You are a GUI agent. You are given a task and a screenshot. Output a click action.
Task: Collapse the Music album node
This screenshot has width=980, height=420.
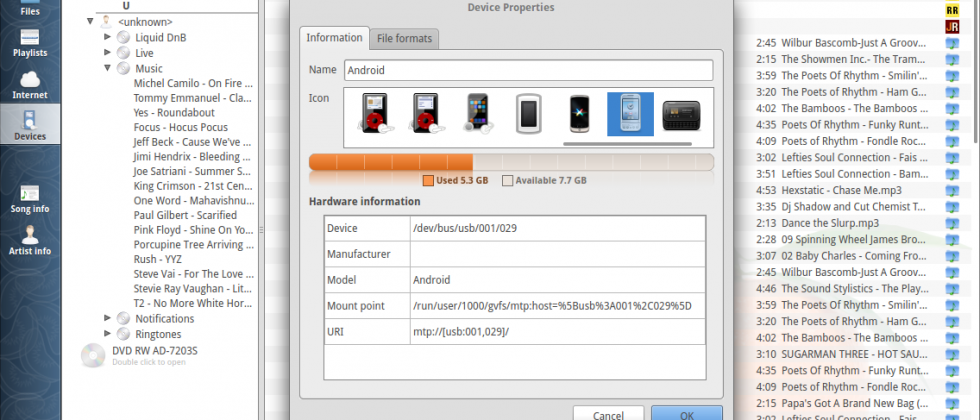(x=108, y=68)
